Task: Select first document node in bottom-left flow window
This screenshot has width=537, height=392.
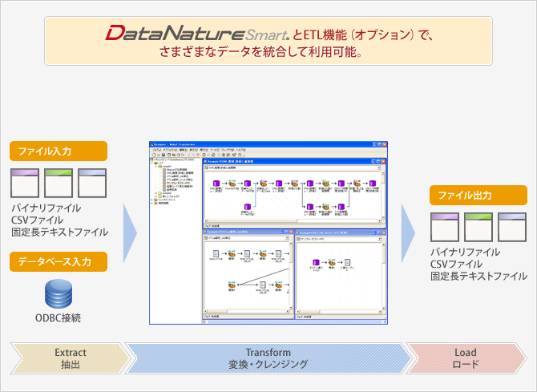Action: (216, 254)
